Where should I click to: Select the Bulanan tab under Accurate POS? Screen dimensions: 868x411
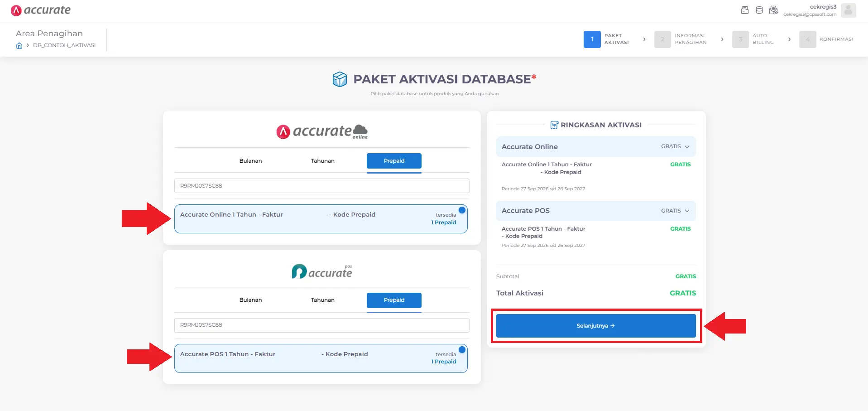(x=250, y=300)
